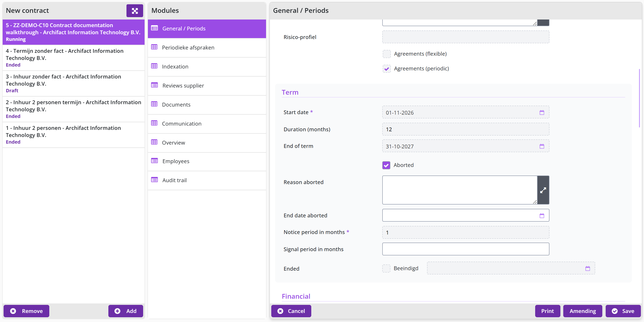
Task: Select contract 2 - Inhuur 2 personen termijn
Action: tap(74, 109)
